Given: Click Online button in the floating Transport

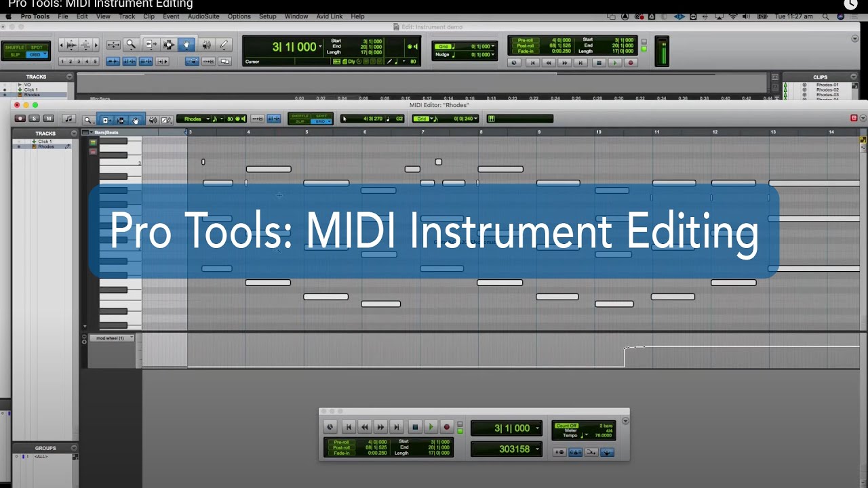Looking at the screenshot, I should pos(330,427).
